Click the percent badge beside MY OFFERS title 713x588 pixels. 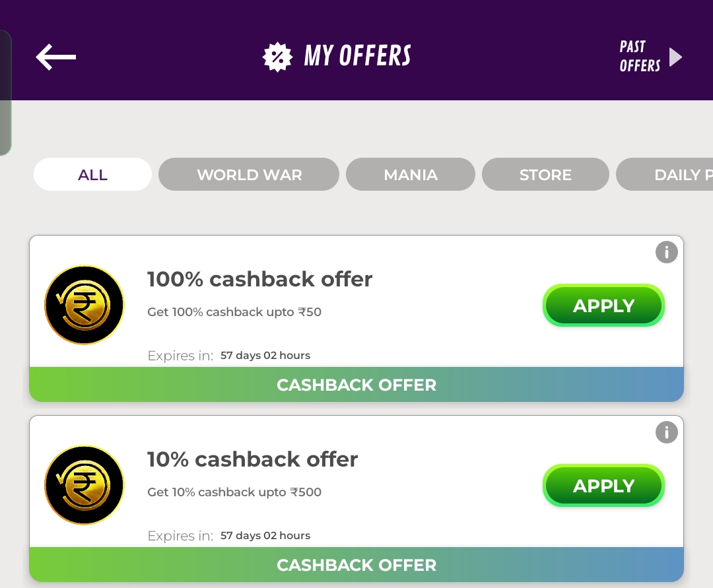coord(277,56)
